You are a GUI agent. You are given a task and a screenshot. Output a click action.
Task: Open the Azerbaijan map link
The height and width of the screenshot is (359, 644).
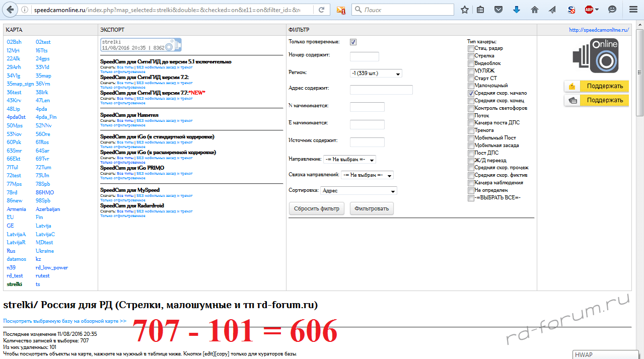[x=48, y=209]
